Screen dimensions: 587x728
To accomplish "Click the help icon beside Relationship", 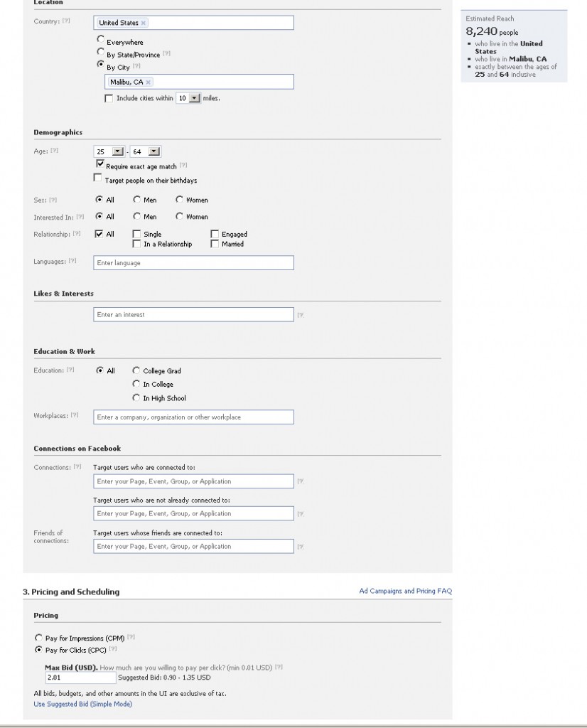I will [x=78, y=233].
